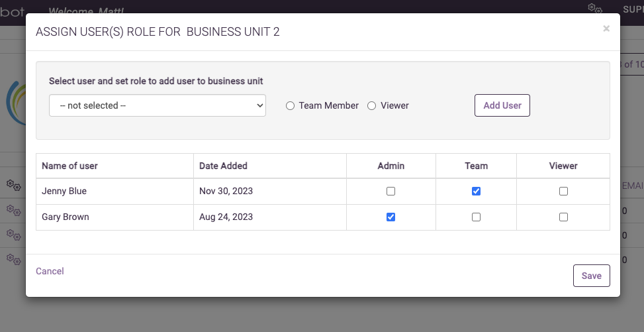Image resolution: width=644 pixels, height=332 pixels.
Task: Select the Team Member radio button
Action: point(290,106)
